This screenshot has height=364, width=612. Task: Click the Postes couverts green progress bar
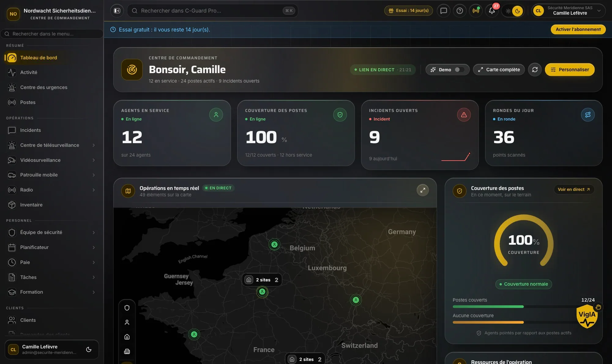coord(488,306)
